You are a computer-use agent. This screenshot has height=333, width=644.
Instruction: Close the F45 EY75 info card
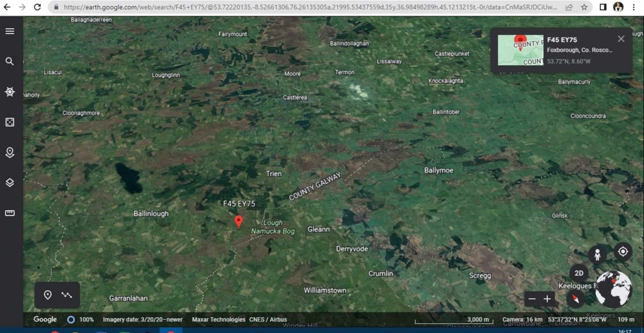(x=621, y=39)
